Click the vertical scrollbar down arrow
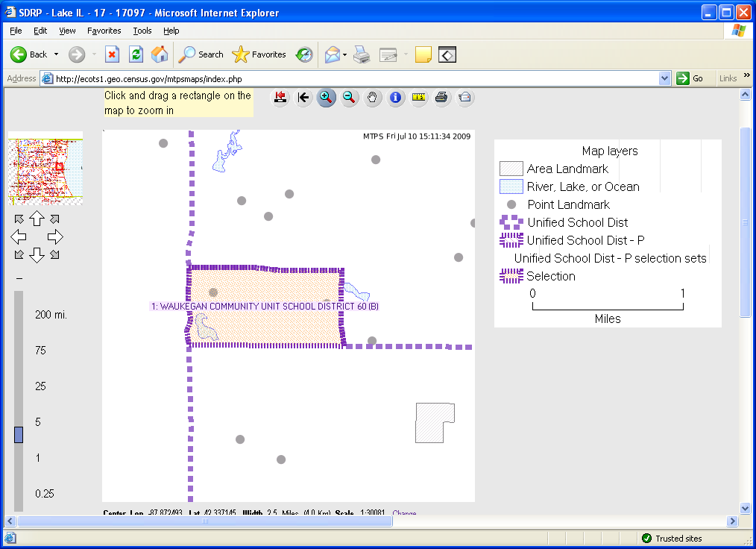This screenshot has height=549, width=756. [x=745, y=508]
